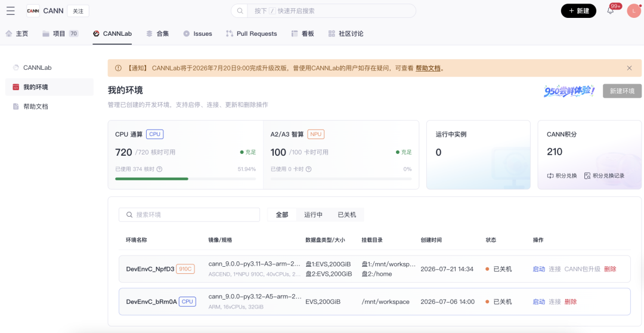The image size is (644, 333).
Task: Click the 我的环境 red sidebar icon
Action: (16, 87)
